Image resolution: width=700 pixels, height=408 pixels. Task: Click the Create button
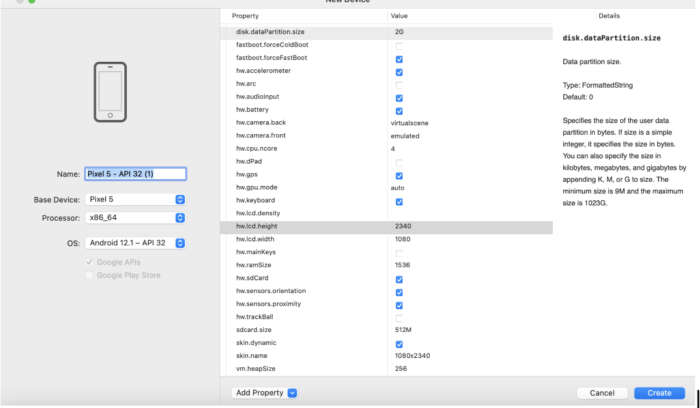pyautogui.click(x=659, y=393)
